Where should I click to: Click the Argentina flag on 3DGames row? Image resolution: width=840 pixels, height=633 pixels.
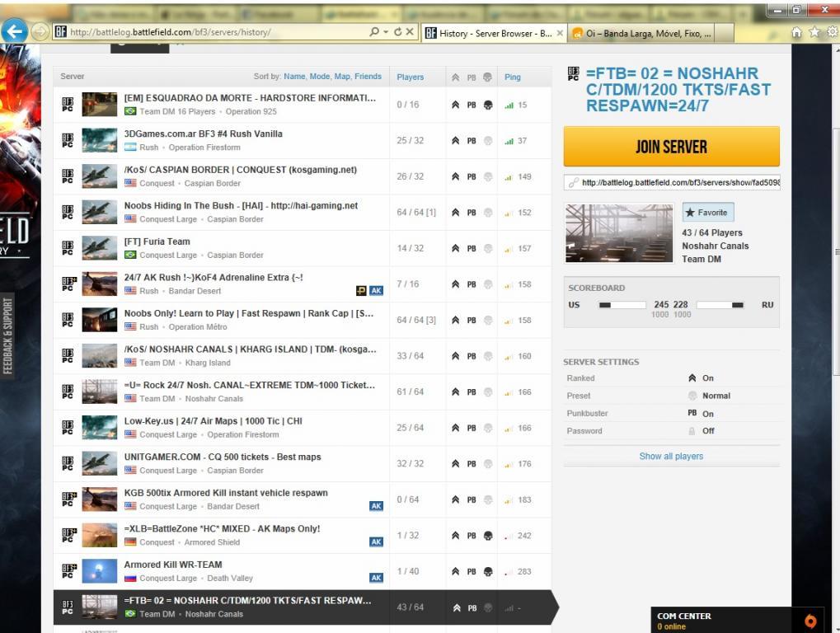(x=130, y=148)
